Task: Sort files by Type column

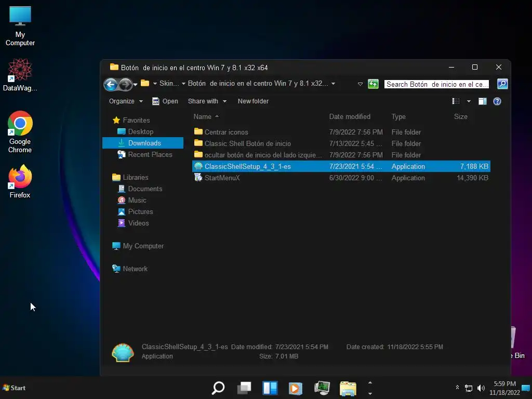Action: (x=398, y=117)
